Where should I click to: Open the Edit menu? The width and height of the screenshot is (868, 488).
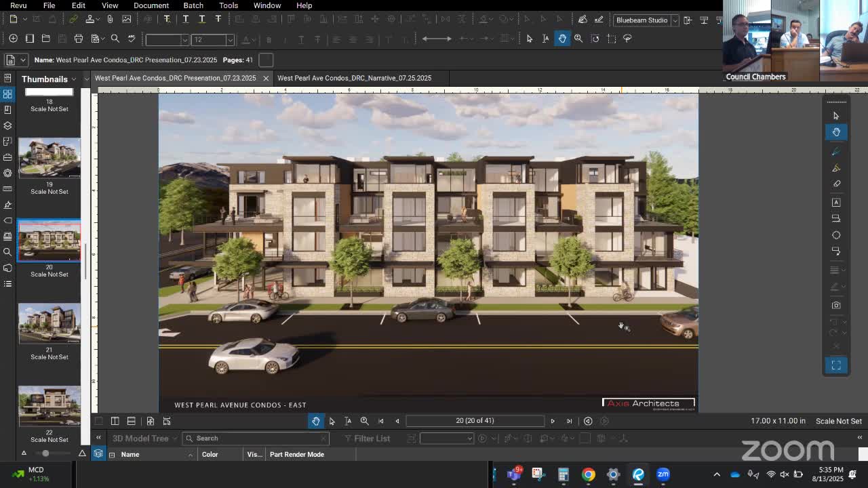pos(79,5)
